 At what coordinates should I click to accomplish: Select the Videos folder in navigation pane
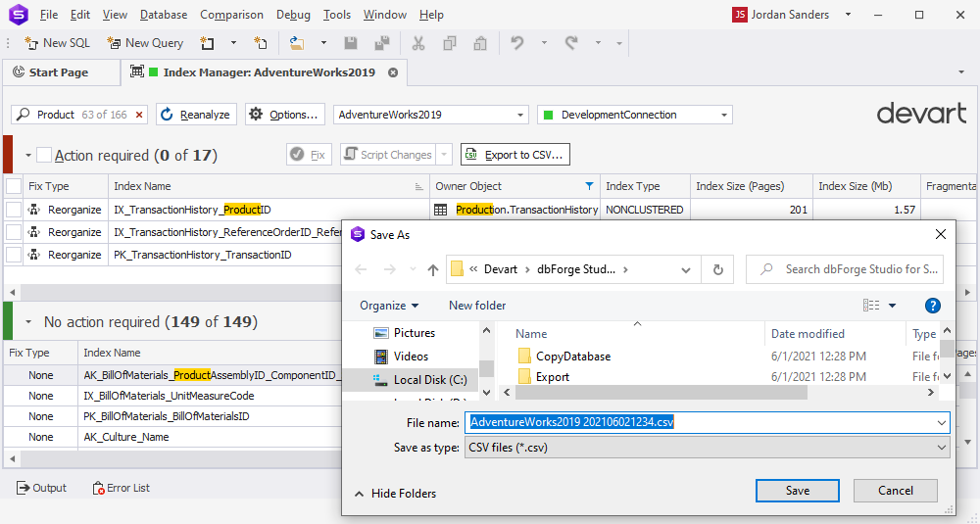(x=401, y=357)
